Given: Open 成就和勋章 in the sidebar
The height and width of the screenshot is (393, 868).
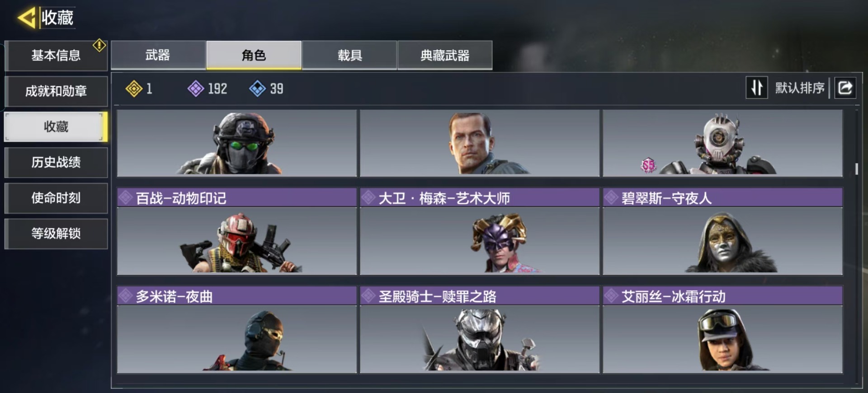Looking at the screenshot, I should 56,91.
